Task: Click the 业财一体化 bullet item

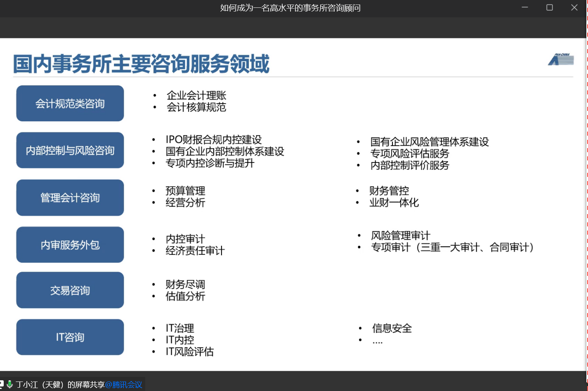Action: tap(394, 203)
